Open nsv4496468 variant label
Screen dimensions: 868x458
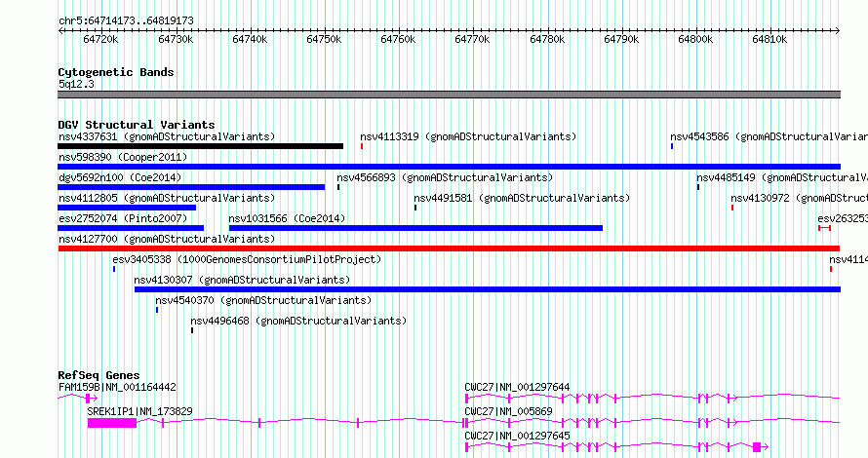298,321
